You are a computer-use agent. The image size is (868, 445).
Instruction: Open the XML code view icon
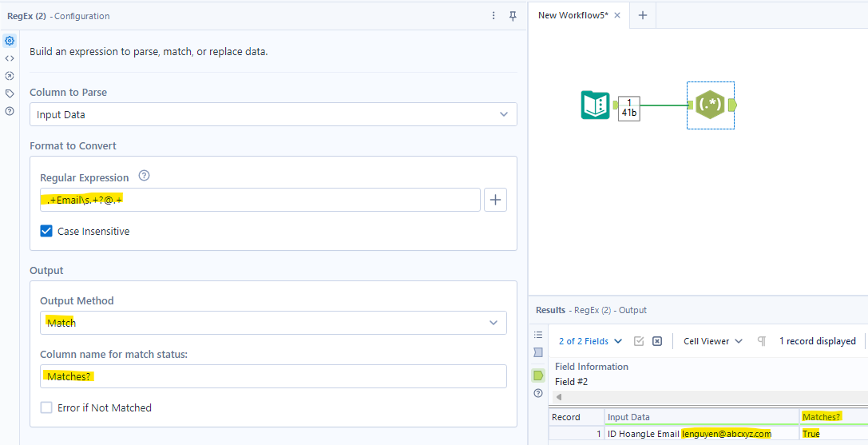[10, 58]
